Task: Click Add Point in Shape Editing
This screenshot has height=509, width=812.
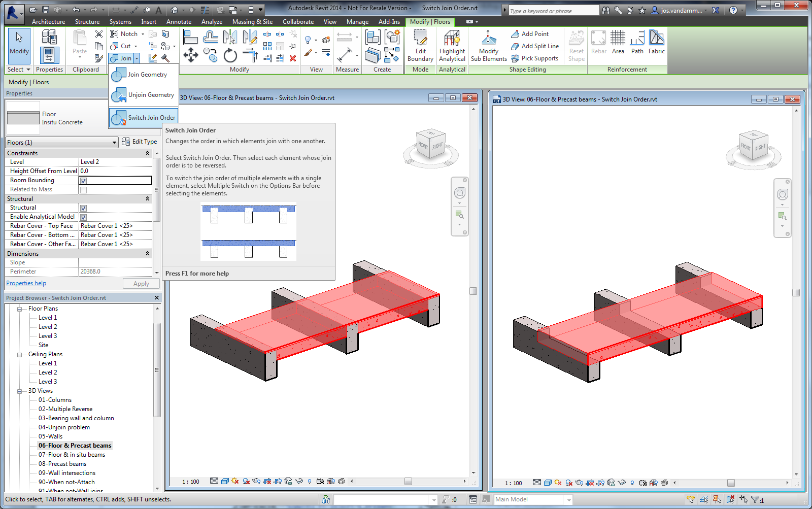Action: click(x=530, y=34)
